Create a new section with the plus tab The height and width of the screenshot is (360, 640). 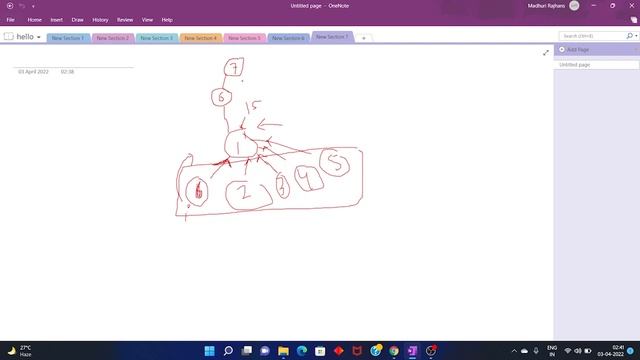pos(364,38)
